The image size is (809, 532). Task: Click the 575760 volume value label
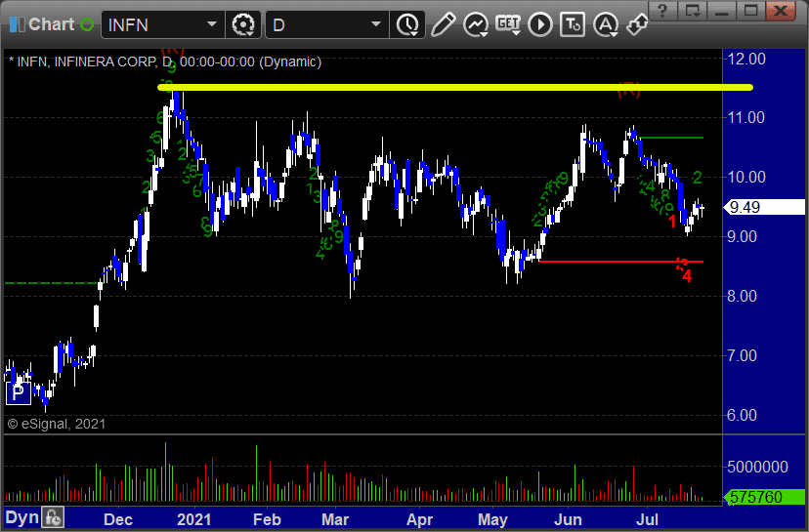coord(765,497)
